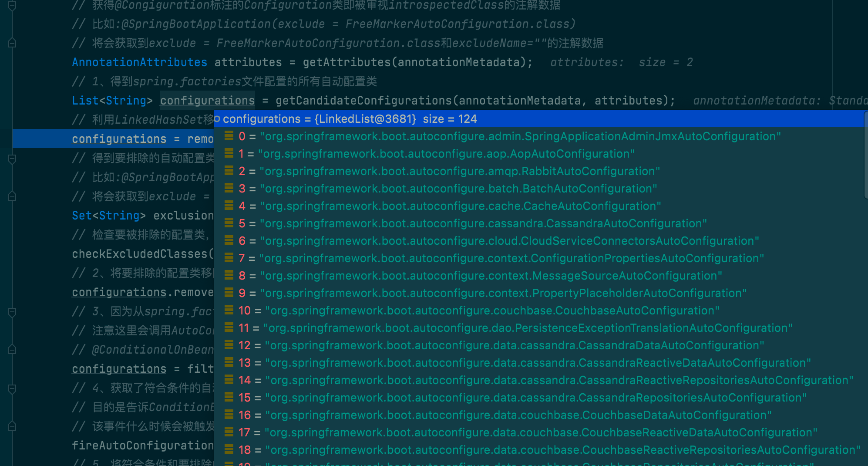Select the CassandraReactiveDataAutoConfiguration entry value
Screen dimensions: 868x466
pos(538,363)
